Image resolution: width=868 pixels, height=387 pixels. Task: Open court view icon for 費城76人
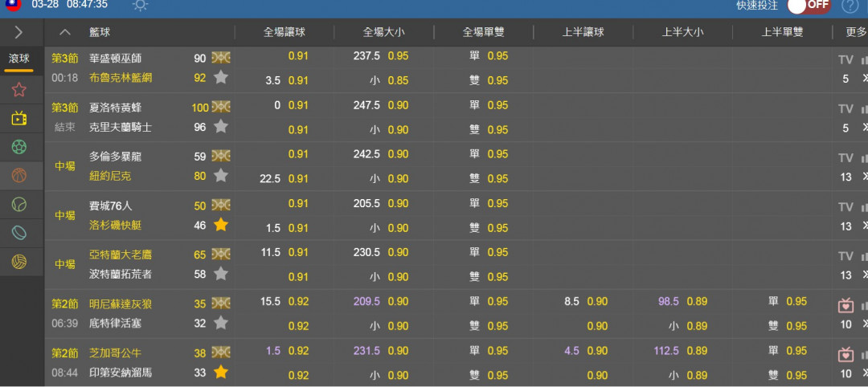[221, 206]
